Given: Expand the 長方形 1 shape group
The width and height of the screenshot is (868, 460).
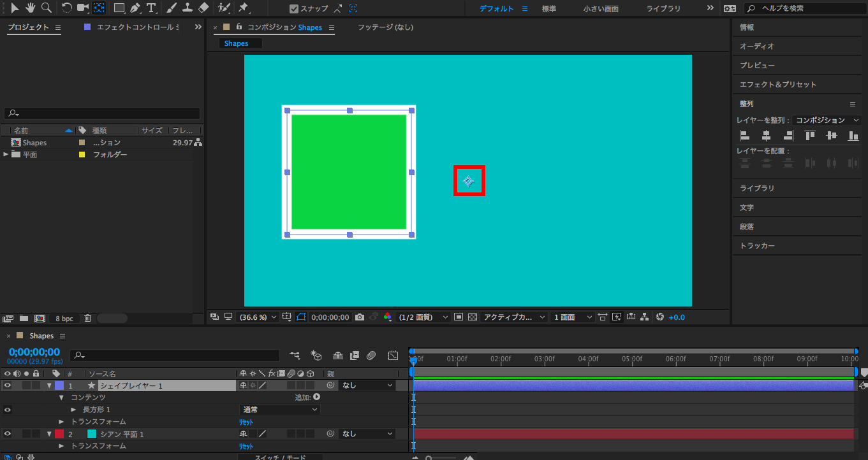Looking at the screenshot, I should coord(73,410).
